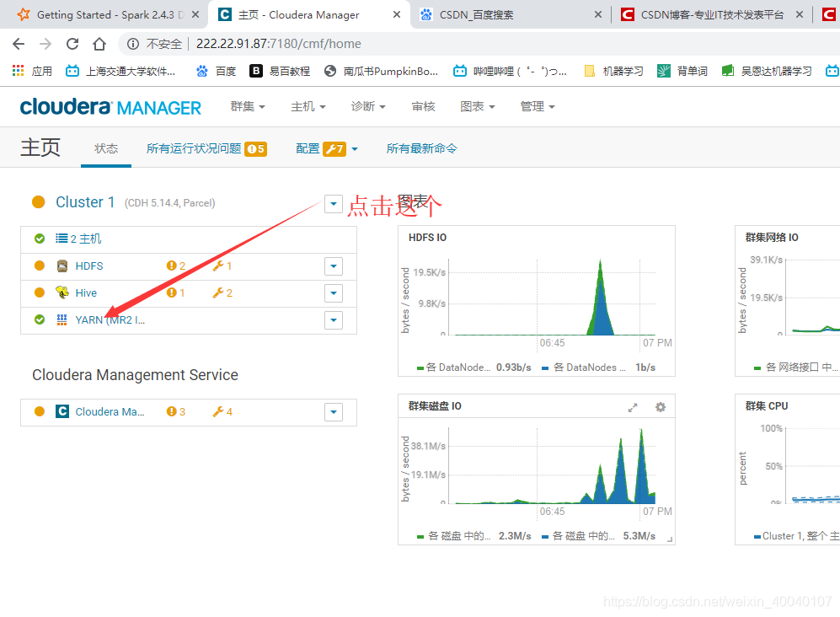This screenshot has width=840, height=617.
Task: Open the 上海交通大学软件 bookmark
Action: 120,71
